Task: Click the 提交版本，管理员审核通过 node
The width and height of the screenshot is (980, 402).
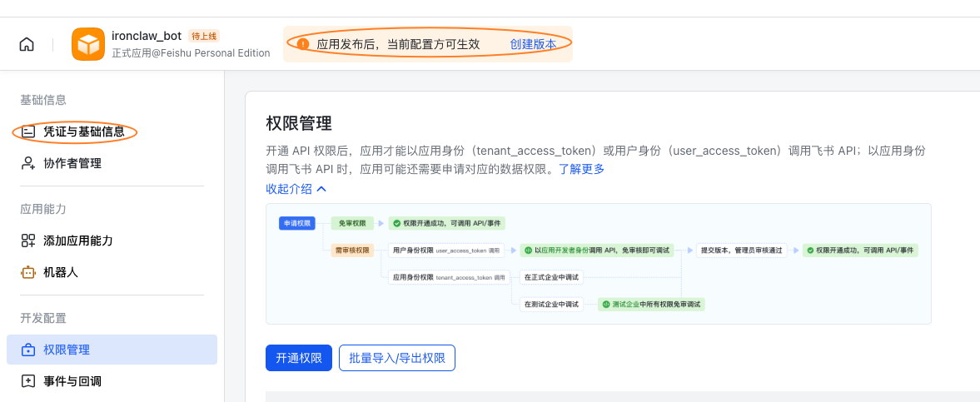Action: [741, 250]
